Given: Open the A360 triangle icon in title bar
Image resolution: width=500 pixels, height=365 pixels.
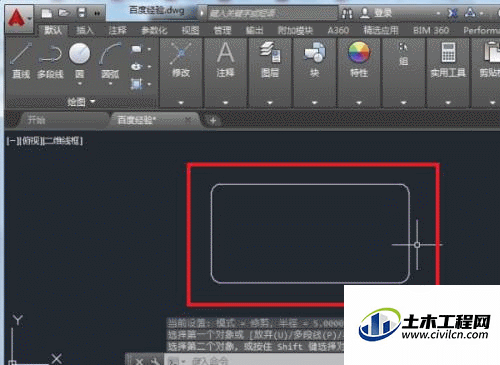Looking at the screenshot, I should tap(470, 13).
